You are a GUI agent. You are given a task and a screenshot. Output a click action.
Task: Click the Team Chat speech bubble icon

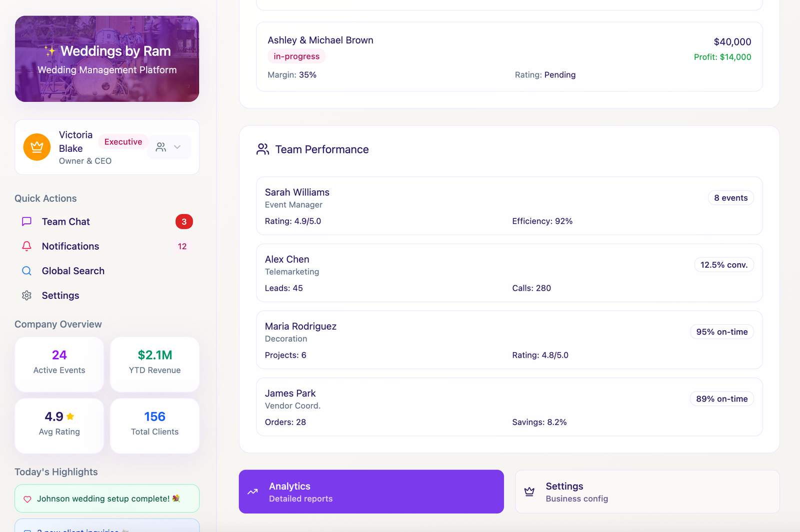tap(27, 221)
